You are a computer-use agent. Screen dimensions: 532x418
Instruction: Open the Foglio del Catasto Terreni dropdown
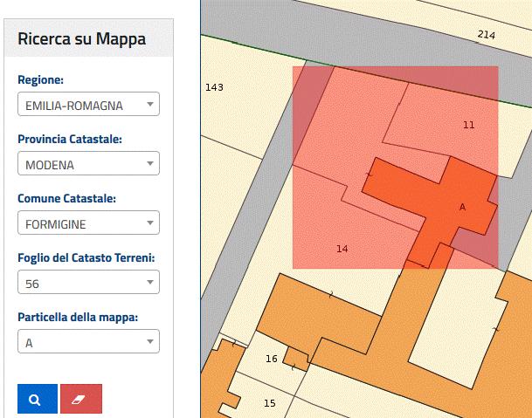click(88, 282)
